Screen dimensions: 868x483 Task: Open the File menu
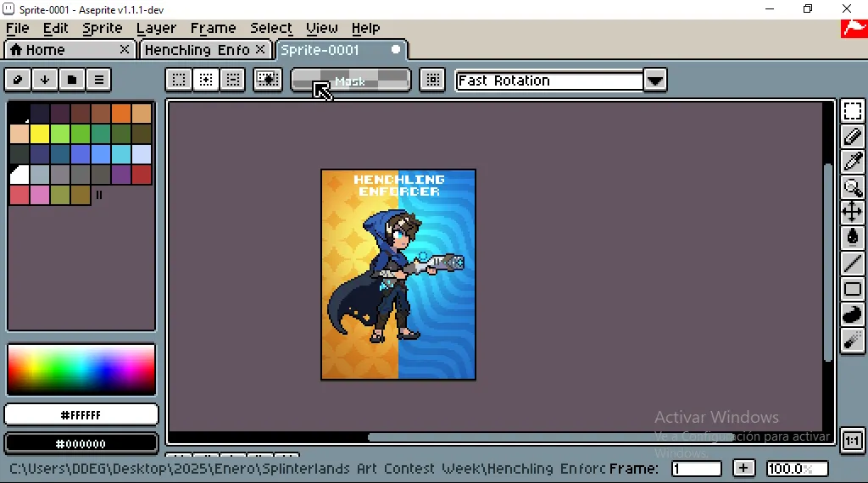18,28
